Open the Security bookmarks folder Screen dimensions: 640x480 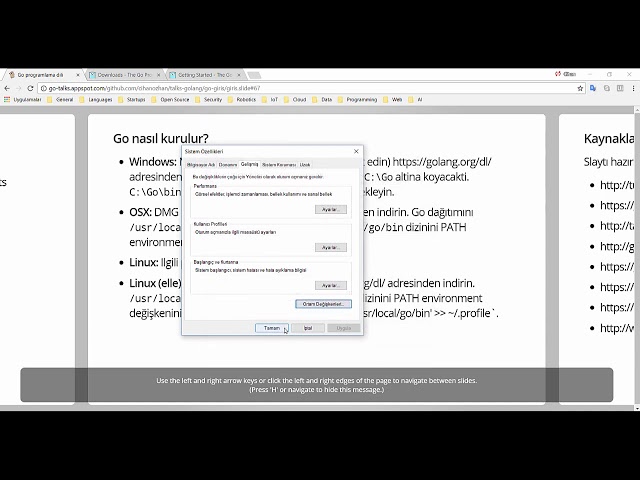point(209,100)
